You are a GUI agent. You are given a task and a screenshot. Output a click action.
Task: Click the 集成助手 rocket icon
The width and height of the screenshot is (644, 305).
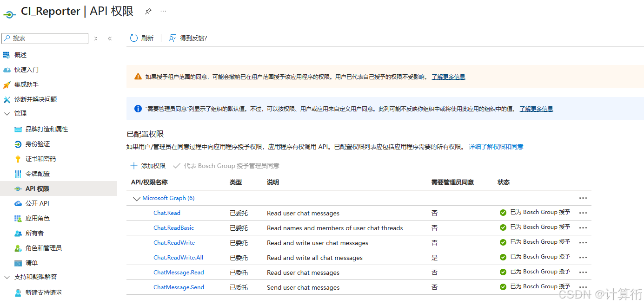point(7,84)
